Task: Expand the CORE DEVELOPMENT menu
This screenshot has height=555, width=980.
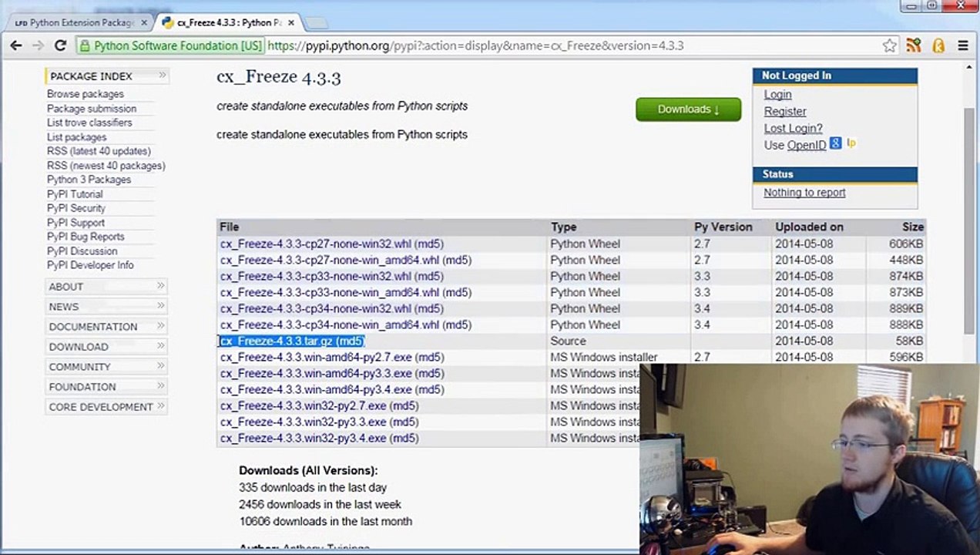Action: tap(107, 407)
